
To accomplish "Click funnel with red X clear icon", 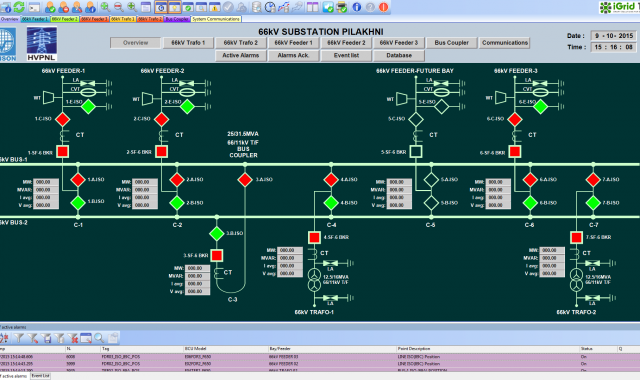I will click(73, 338).
